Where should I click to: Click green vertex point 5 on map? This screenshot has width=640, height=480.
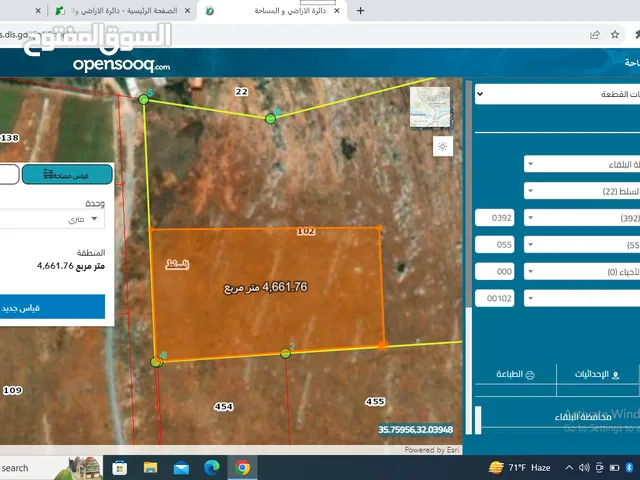[143, 99]
